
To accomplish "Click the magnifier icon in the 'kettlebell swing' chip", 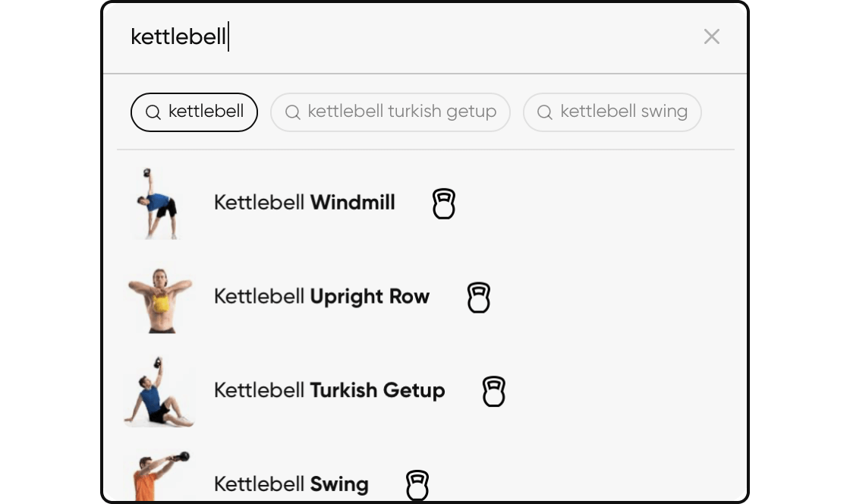I will tap(545, 112).
